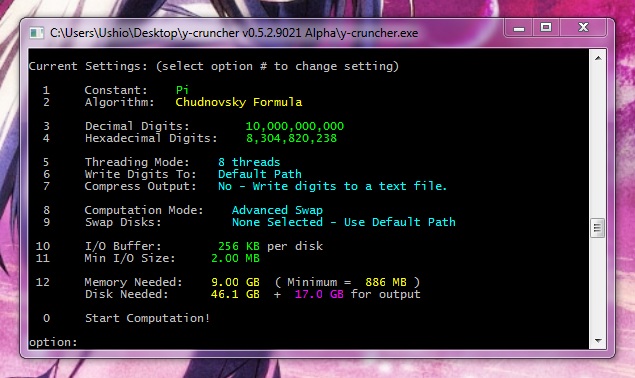Click the scrollbar down arrow

[x=598, y=341]
